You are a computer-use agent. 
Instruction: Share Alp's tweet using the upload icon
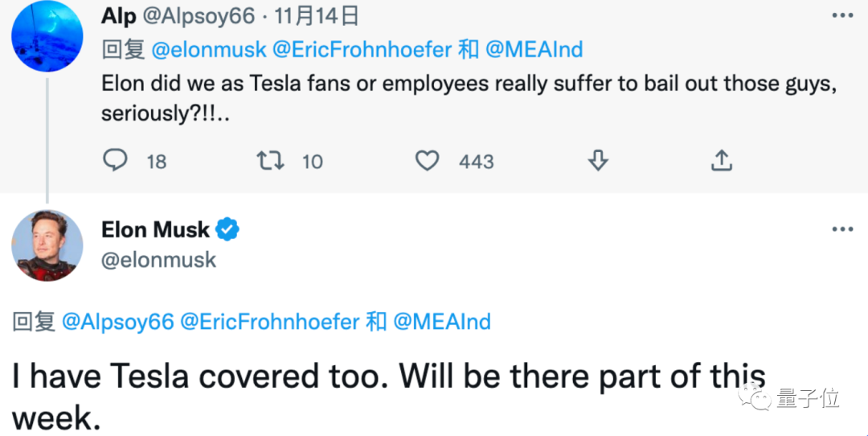(x=721, y=161)
